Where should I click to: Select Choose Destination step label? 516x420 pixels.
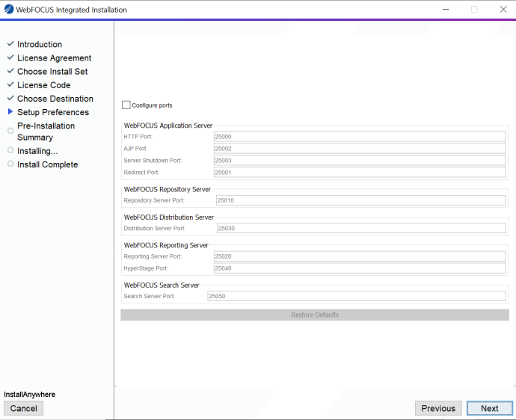click(x=55, y=99)
